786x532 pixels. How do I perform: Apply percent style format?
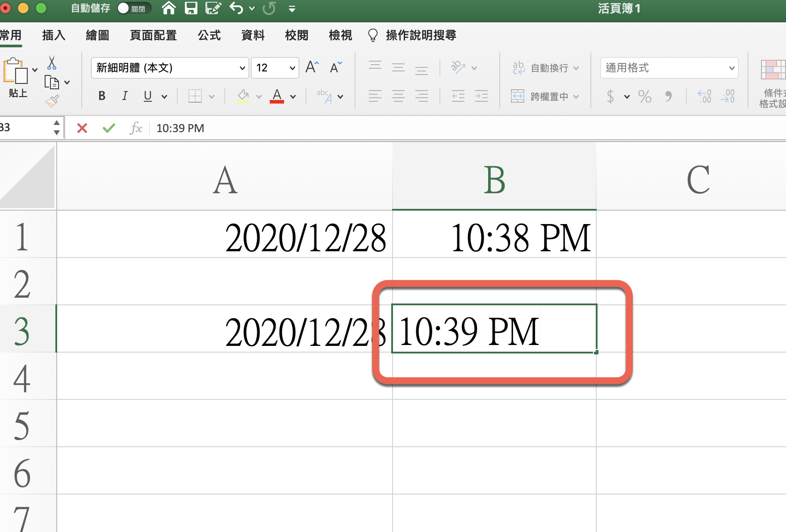click(644, 96)
